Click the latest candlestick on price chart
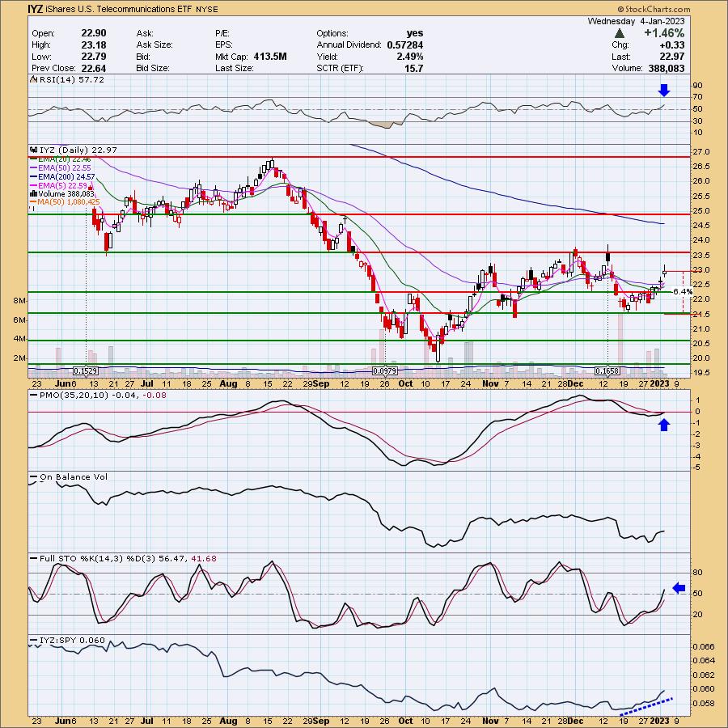Viewport: 728px width, 728px height. tap(664, 269)
